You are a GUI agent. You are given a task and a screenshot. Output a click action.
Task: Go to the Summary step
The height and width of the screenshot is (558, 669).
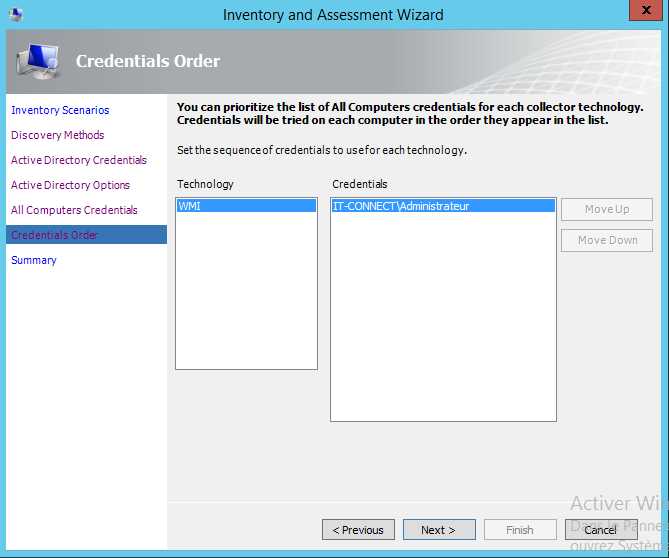point(34,260)
